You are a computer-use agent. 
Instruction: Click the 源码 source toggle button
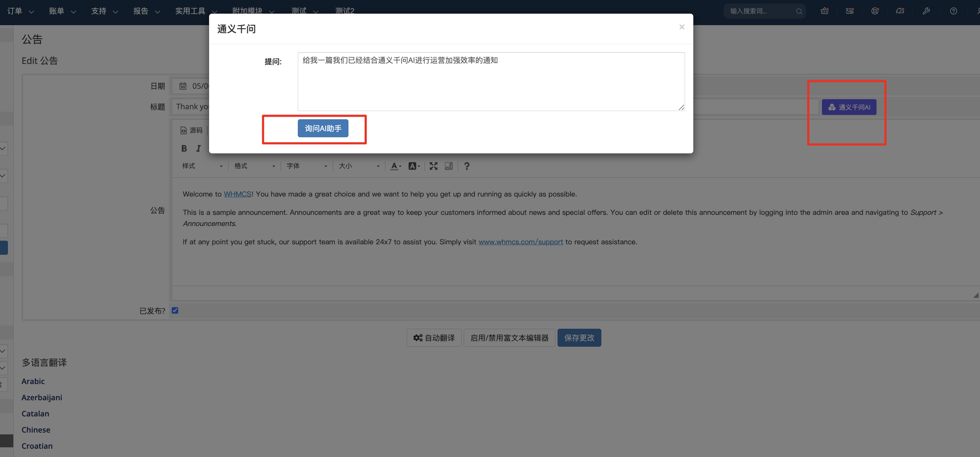tap(191, 130)
